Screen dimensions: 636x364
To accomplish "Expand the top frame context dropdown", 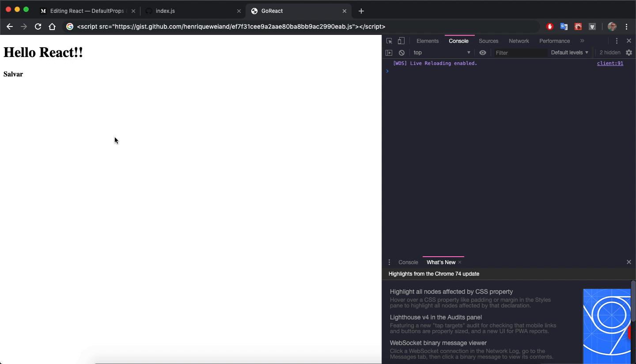I will click(442, 53).
